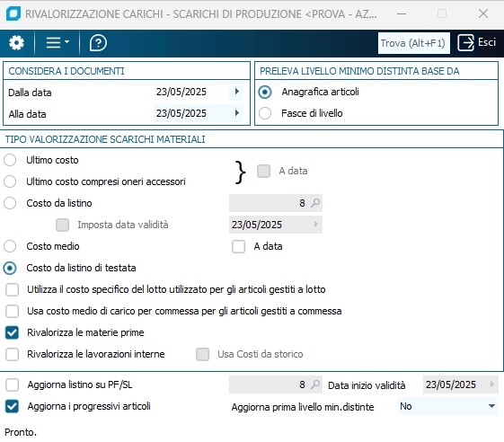Click the application logo icon in title bar

coord(13,13)
